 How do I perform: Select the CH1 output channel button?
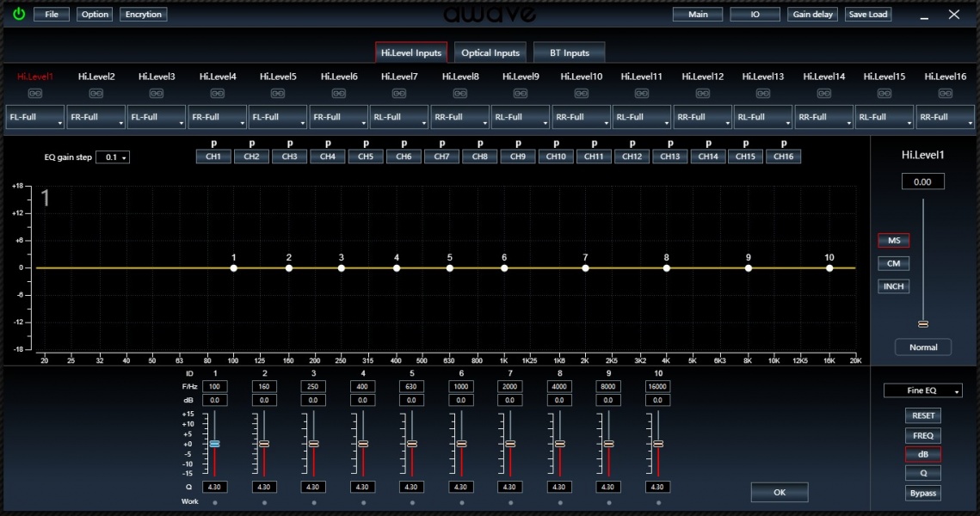[x=213, y=157]
